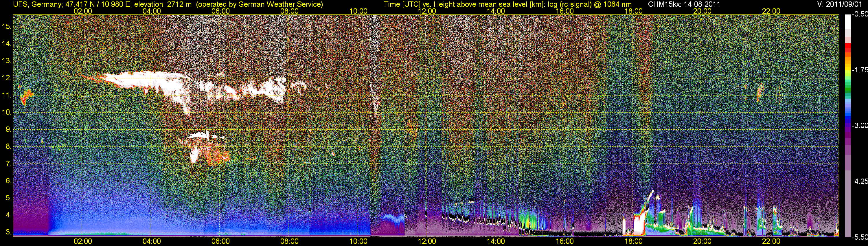Select the 10 km height axis label
The height and width of the screenshot is (246, 868).
coord(6,112)
